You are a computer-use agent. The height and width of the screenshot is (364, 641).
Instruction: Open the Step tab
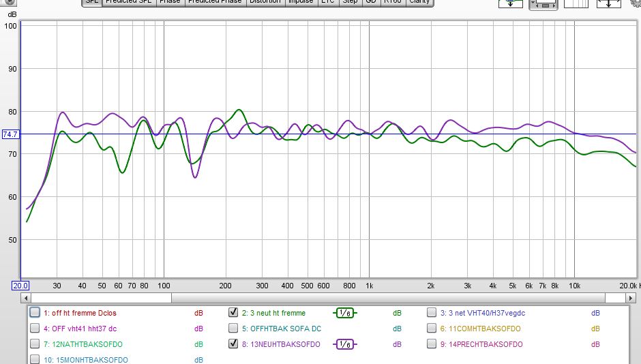click(x=350, y=2)
